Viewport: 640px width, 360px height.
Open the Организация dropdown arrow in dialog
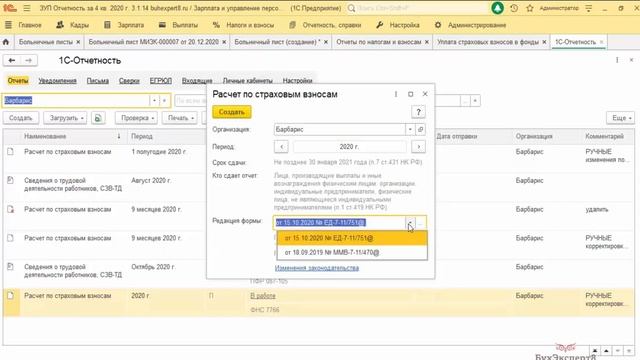click(x=410, y=129)
